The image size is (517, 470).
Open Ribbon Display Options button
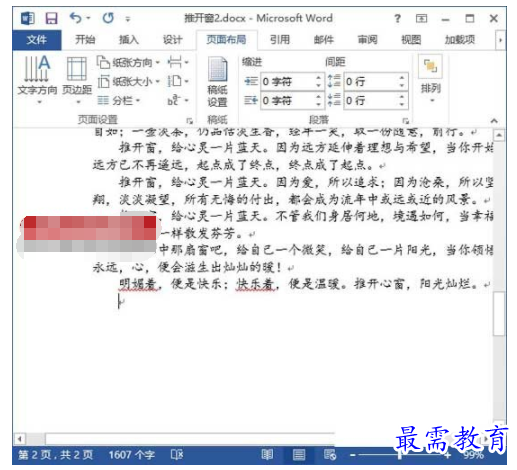pos(421,18)
